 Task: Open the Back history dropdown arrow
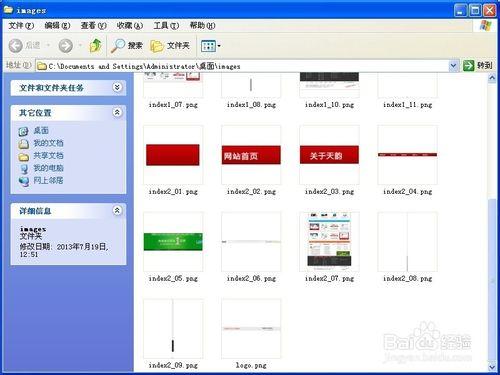tap(48, 45)
